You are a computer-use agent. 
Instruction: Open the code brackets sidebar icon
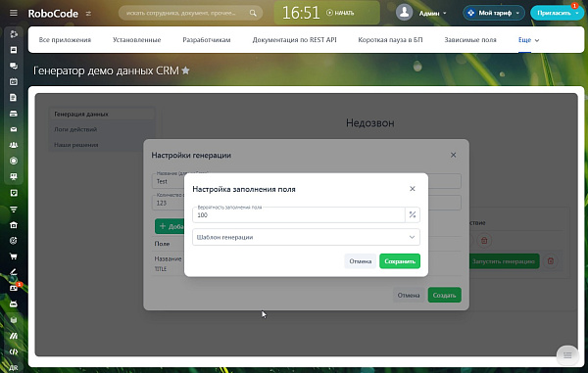point(14,351)
